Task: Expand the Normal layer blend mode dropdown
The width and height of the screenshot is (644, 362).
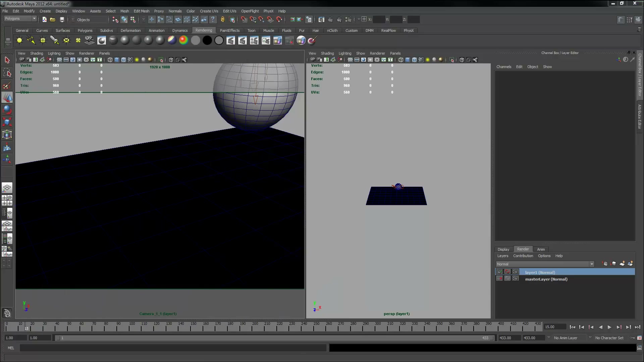Action: pyautogui.click(x=545, y=264)
